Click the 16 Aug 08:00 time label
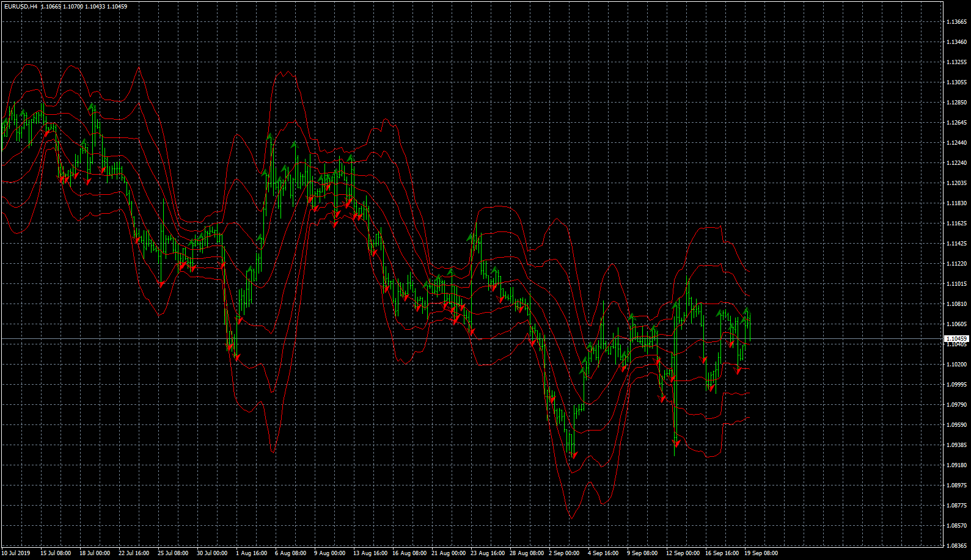The image size is (971, 560). click(409, 553)
